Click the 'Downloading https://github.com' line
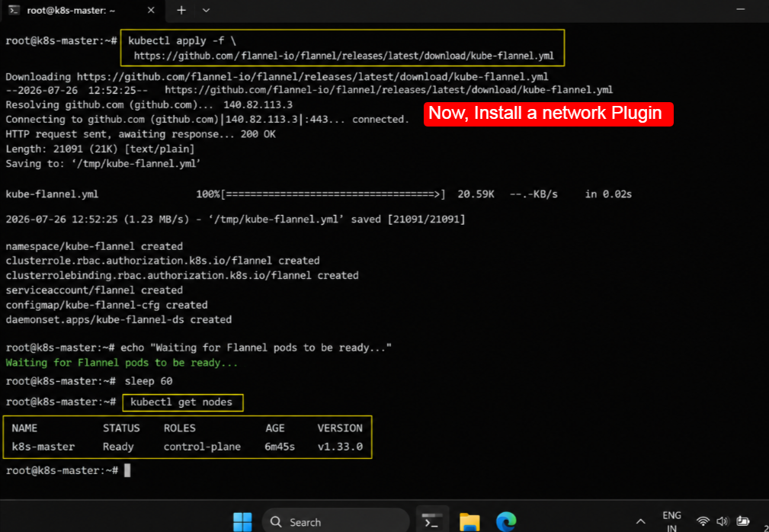 [277, 77]
